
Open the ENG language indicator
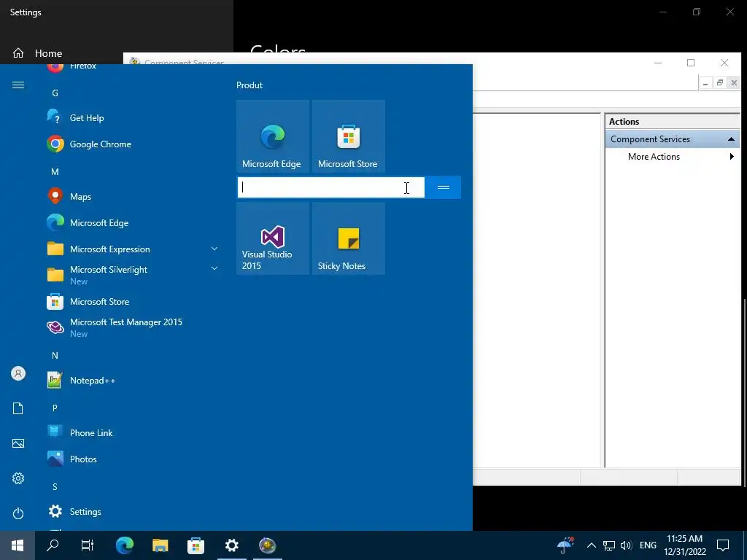click(648, 545)
